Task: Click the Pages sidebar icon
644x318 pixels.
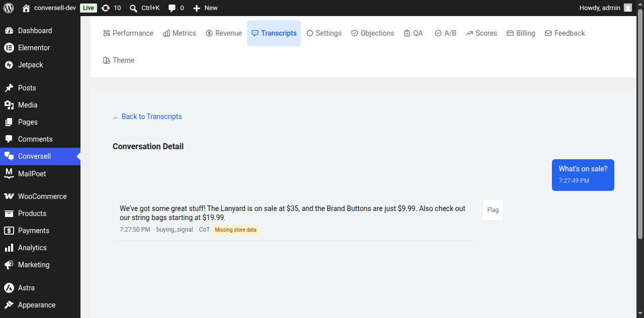Action: click(9, 122)
